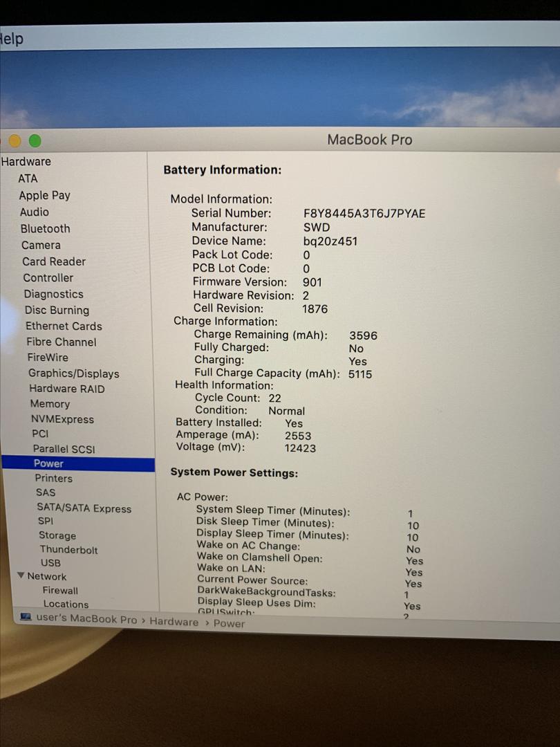Image resolution: width=560 pixels, height=747 pixels.
Task: Select ATA in the sidebar
Action: [x=28, y=178]
